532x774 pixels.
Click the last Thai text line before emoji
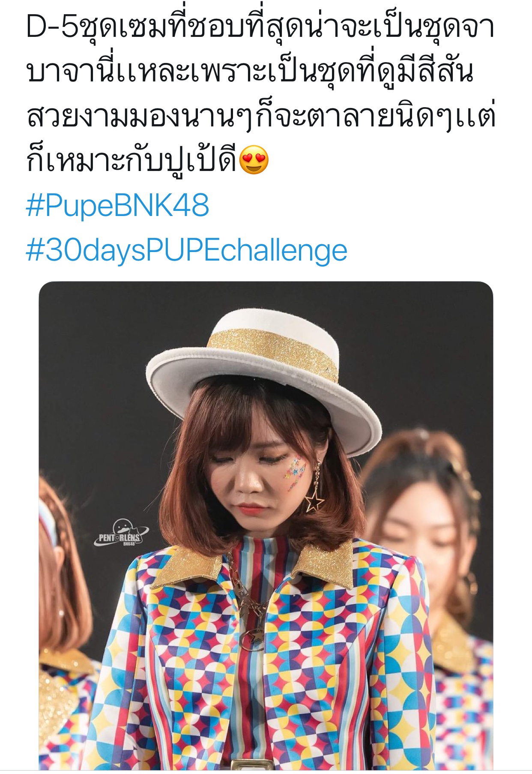coord(132,161)
